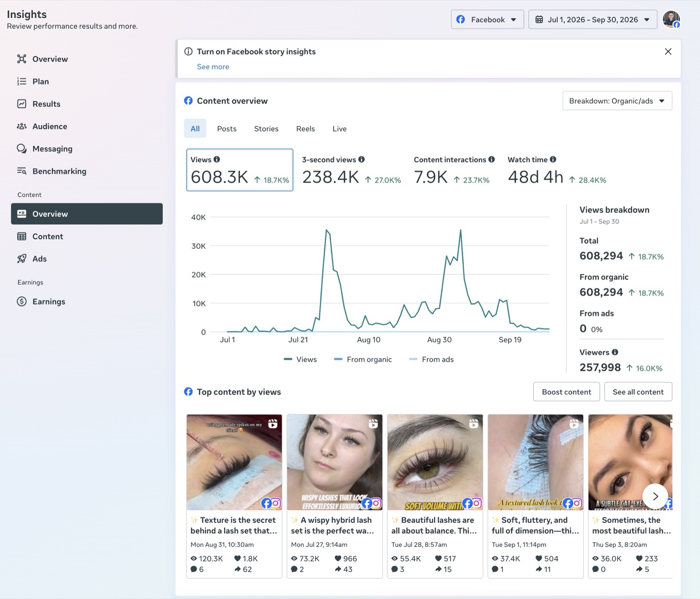700x599 pixels.
Task: Toggle the From ads legend item
Action: (431, 359)
